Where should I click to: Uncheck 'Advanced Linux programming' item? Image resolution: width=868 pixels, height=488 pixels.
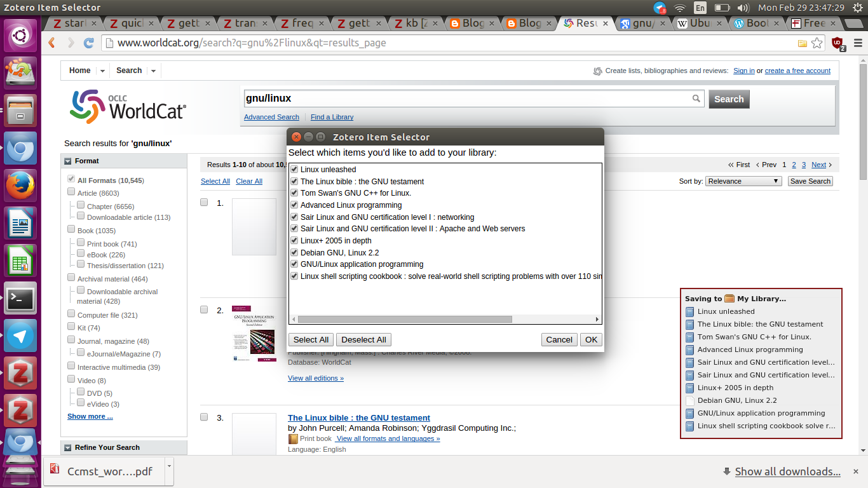[x=294, y=205]
